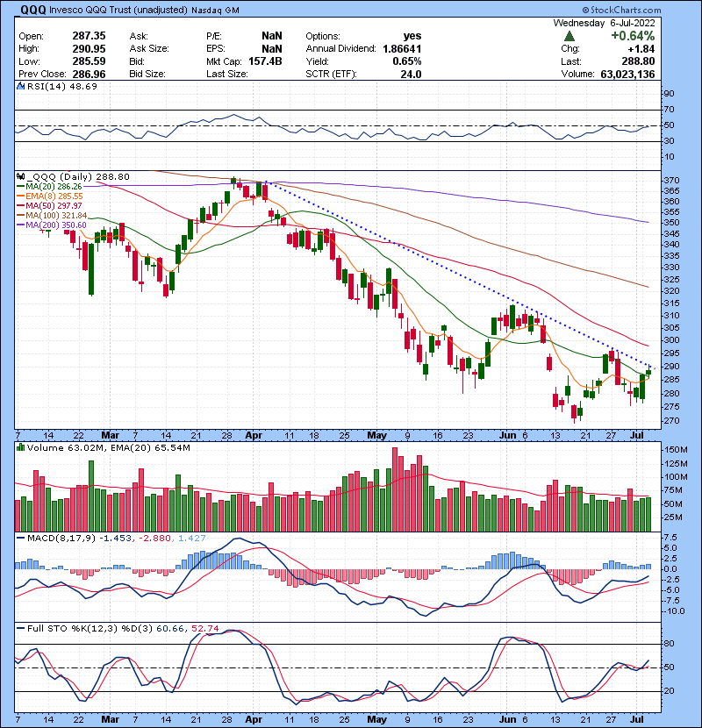Click the '_QQQ (Daily) 288.80' chart label

[78, 177]
